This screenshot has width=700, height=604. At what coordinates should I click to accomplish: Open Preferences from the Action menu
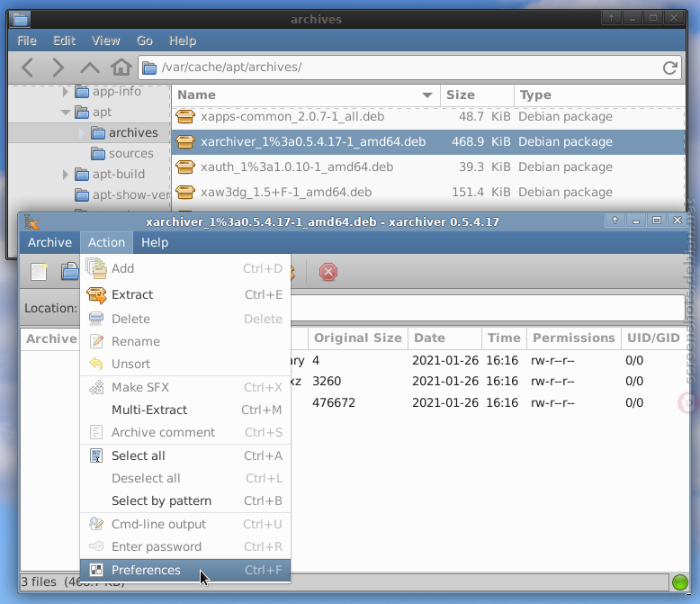(185, 570)
